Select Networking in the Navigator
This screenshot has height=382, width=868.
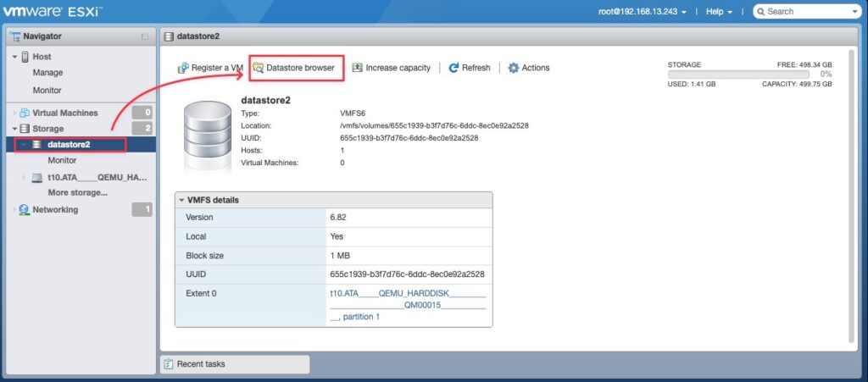[55, 210]
